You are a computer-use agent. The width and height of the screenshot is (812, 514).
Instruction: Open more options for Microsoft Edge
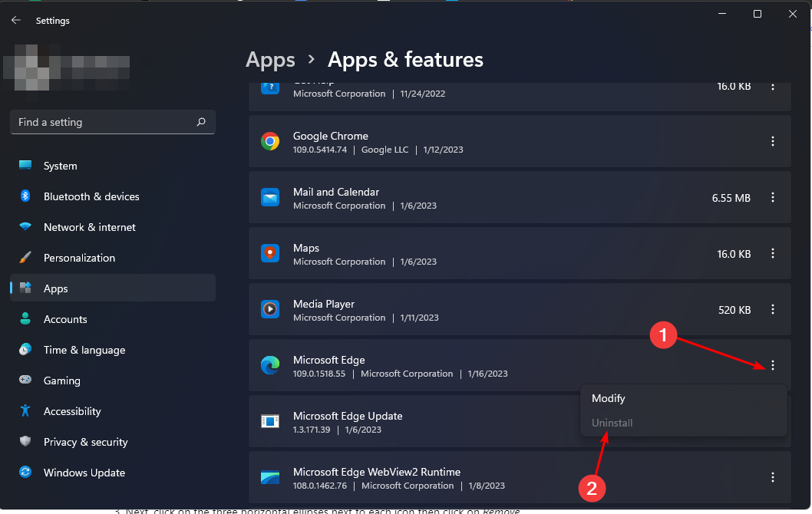click(773, 365)
